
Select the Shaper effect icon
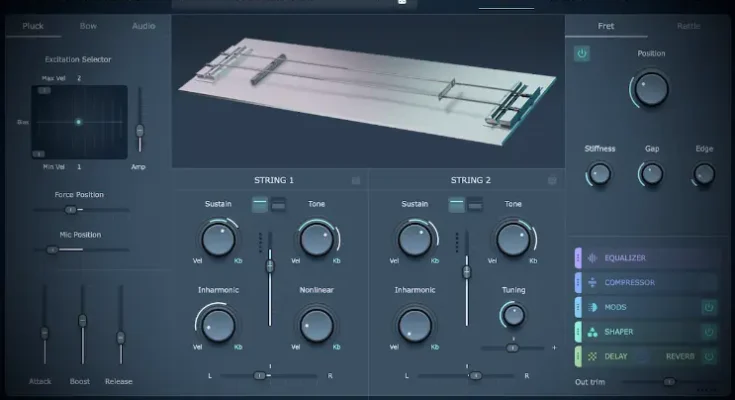592,331
